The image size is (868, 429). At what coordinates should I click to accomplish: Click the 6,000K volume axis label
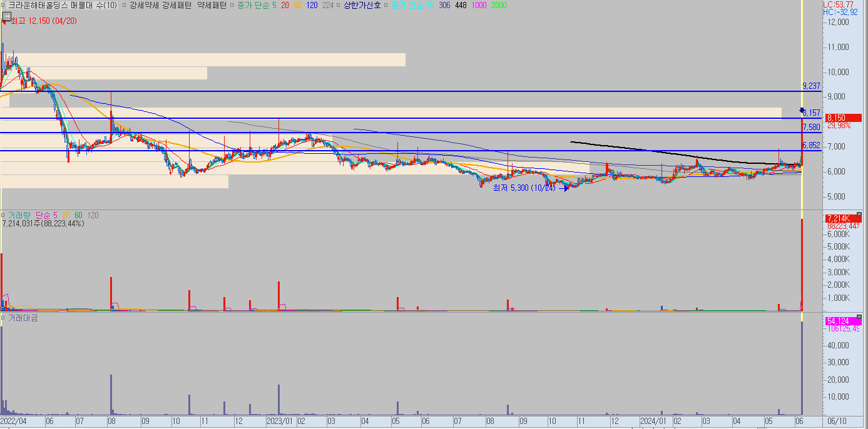pos(838,234)
